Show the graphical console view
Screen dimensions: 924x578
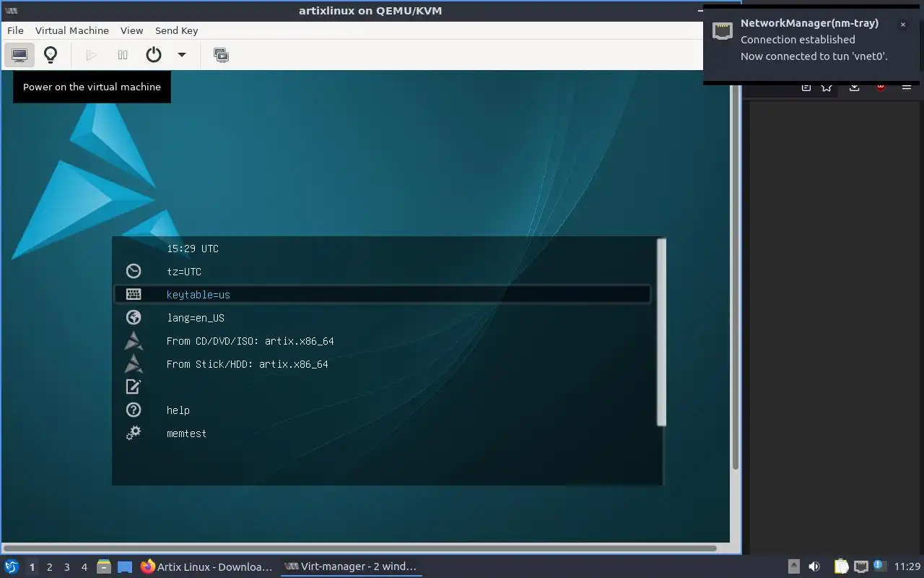pyautogui.click(x=19, y=55)
